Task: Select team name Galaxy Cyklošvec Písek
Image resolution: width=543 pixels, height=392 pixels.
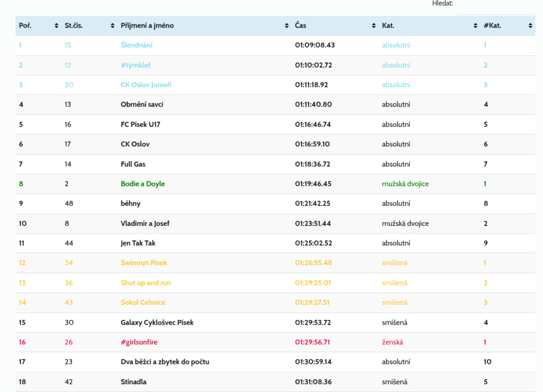Action: (157, 323)
